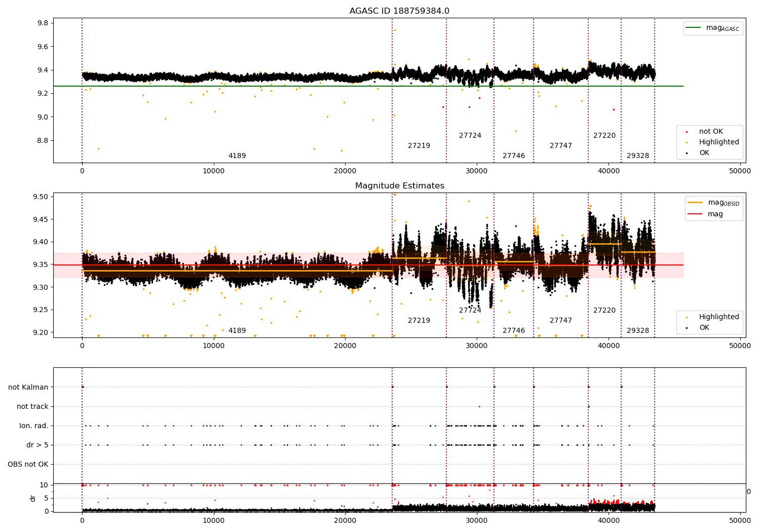The height and width of the screenshot is (532, 760).
Task: Click OBSID label '29328' in the Magnitude Estimates plot
Action: click(638, 330)
